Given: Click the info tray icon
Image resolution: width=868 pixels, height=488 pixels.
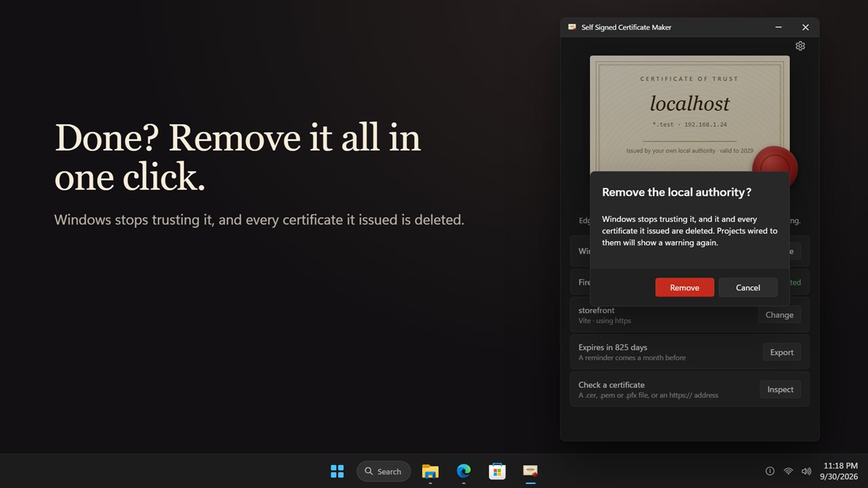Looking at the screenshot, I should tap(770, 471).
